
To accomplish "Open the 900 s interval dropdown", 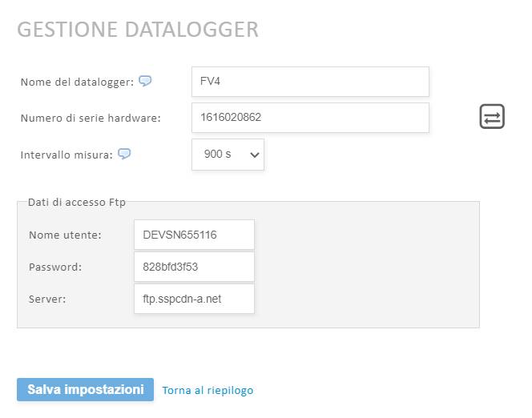I will tap(228, 155).
